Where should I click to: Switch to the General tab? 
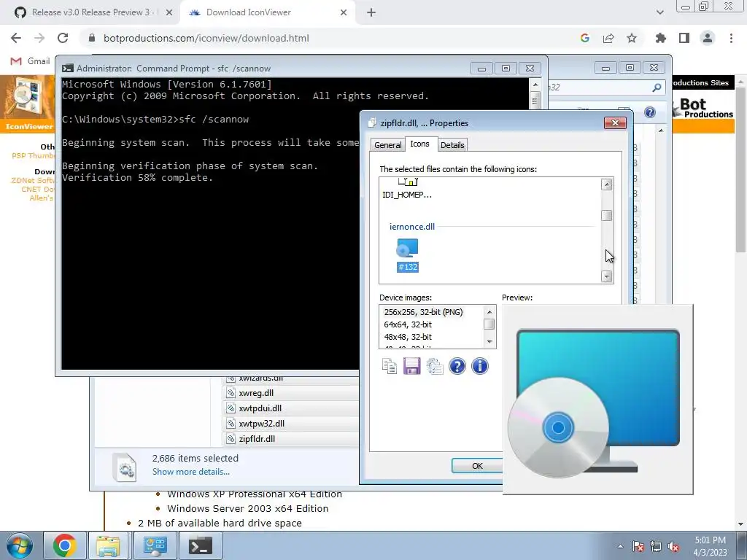[x=388, y=145]
